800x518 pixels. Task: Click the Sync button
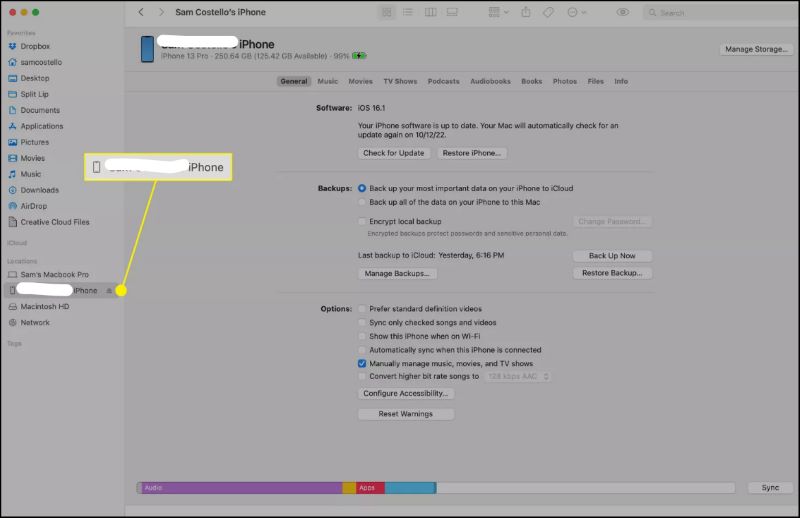770,488
